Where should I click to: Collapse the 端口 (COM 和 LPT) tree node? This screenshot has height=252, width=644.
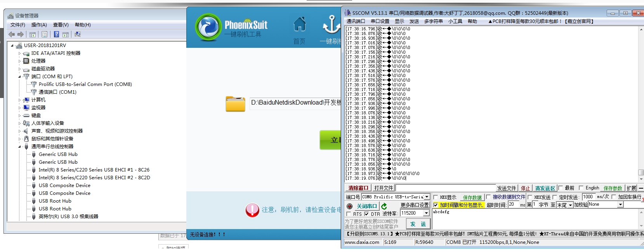19,77
